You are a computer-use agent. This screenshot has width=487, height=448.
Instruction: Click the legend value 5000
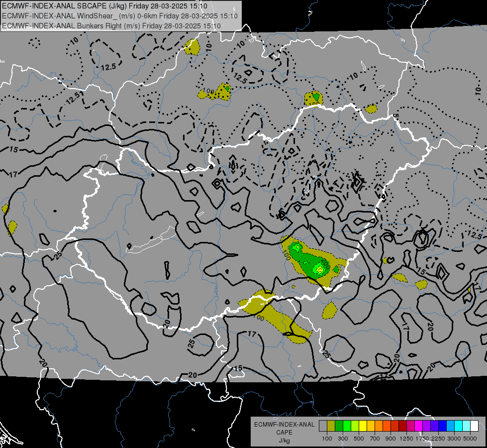click(470, 439)
